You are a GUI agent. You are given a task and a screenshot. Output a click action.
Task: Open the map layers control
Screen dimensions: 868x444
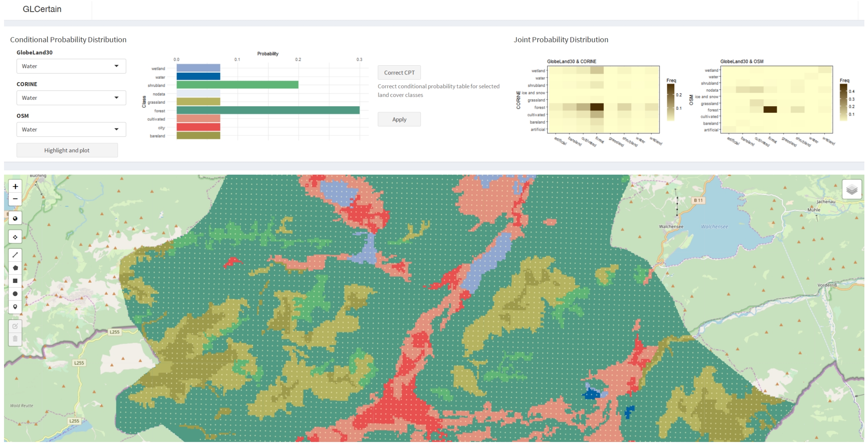click(x=851, y=190)
